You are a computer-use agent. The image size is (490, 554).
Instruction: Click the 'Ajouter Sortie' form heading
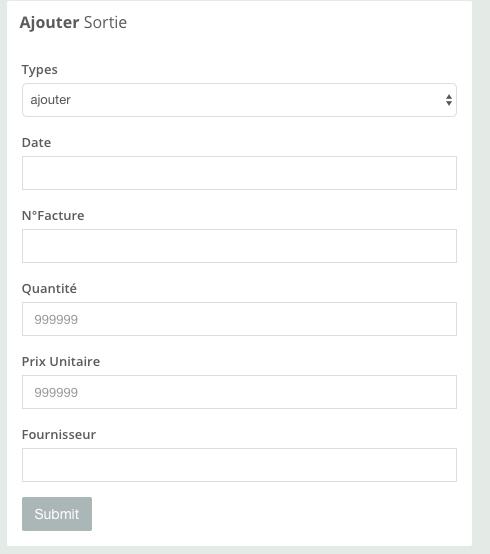click(x=73, y=23)
